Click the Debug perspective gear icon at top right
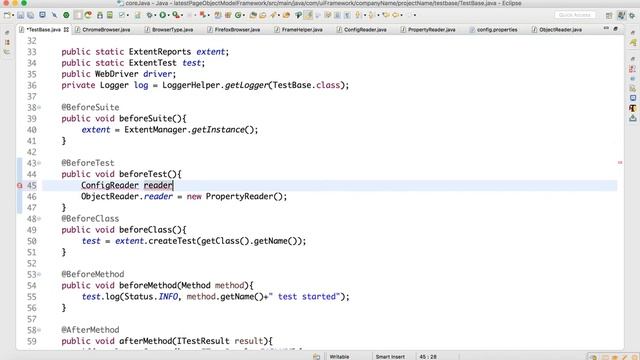The height and width of the screenshot is (360, 640). 632,16
